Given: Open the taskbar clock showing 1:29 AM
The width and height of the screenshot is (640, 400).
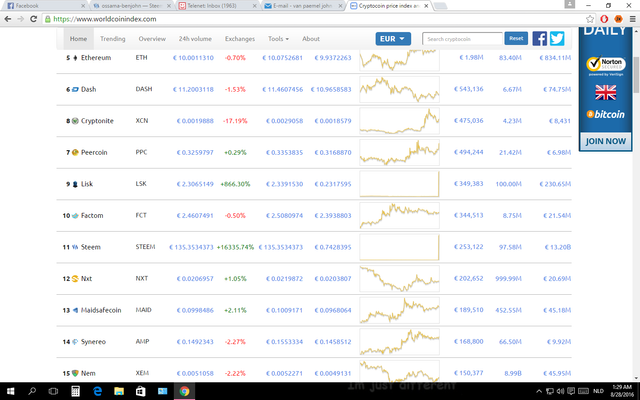Looking at the screenshot, I should coord(622,391).
